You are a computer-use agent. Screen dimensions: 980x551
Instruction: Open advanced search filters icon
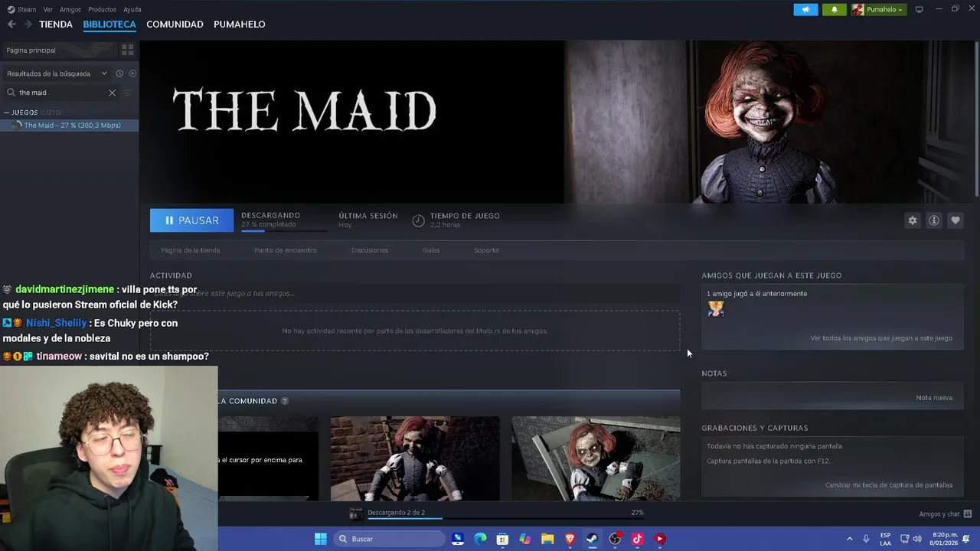pos(128,93)
